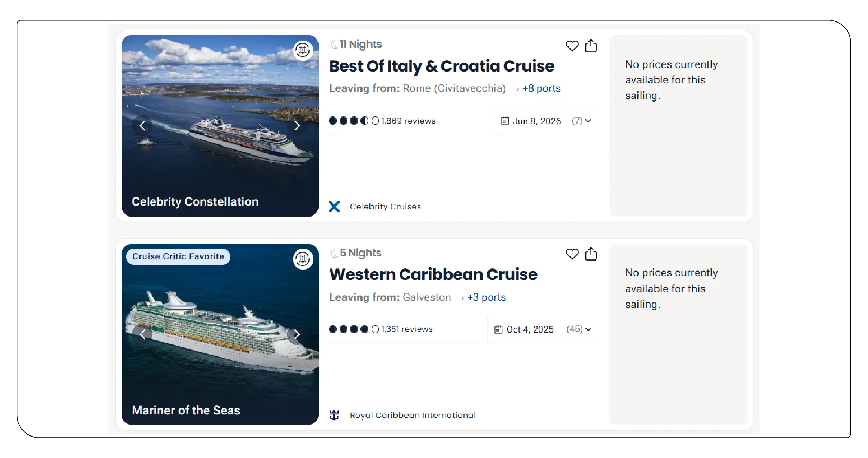Click the calendar icon beside Jun 8, 2026
868x458 pixels.
[x=504, y=121]
